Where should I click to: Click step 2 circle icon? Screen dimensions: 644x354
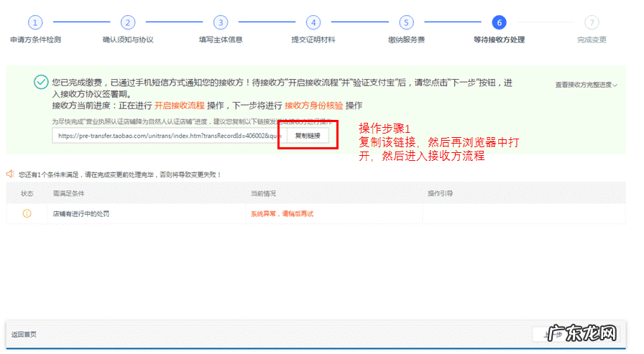(128, 22)
